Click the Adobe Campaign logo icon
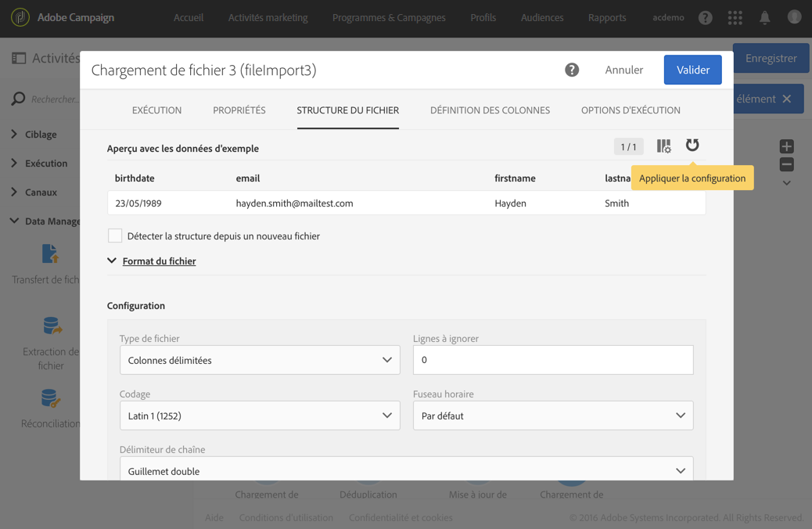The image size is (812, 529). 20,17
